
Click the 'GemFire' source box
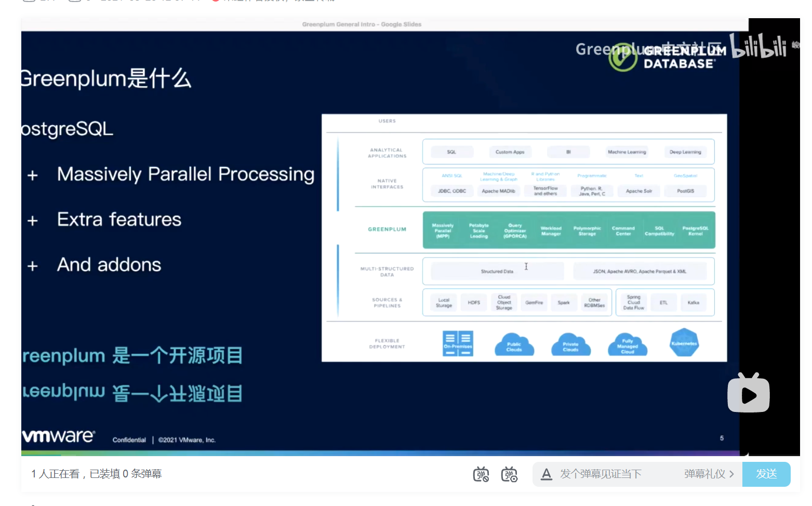pos(534,302)
